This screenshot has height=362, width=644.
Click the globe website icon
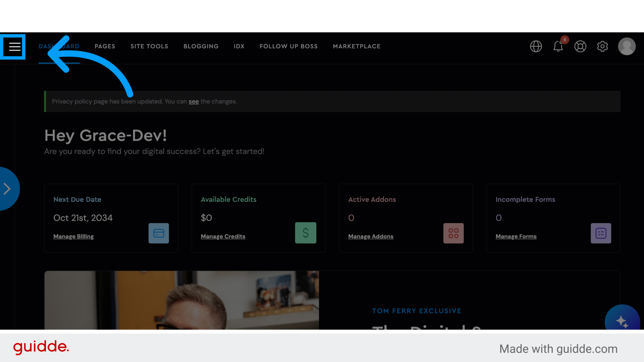[x=536, y=46]
